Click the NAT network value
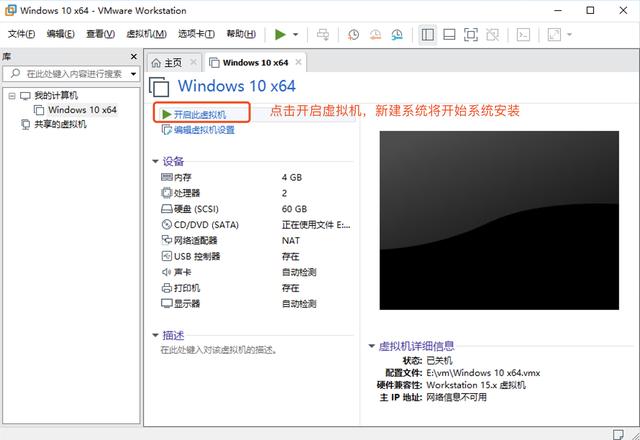This screenshot has width=640, height=440. 291,241
